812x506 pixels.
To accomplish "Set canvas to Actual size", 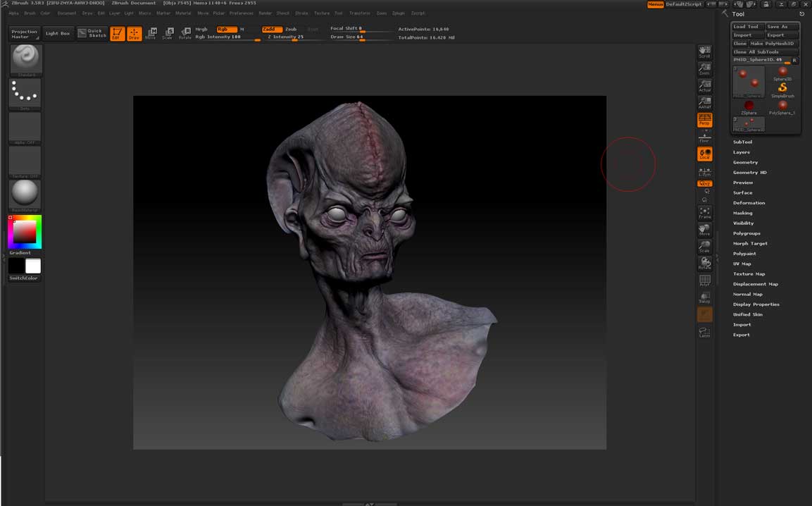I will pos(705,85).
